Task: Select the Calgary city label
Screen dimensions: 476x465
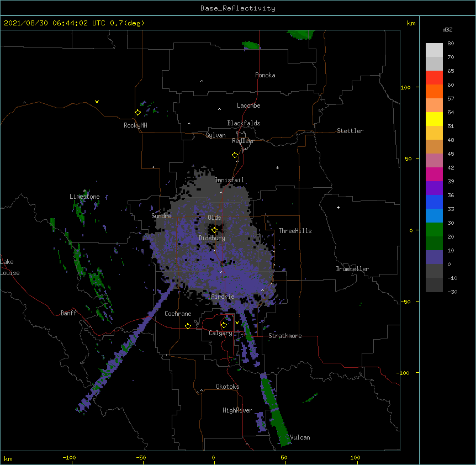Action: coord(220,333)
